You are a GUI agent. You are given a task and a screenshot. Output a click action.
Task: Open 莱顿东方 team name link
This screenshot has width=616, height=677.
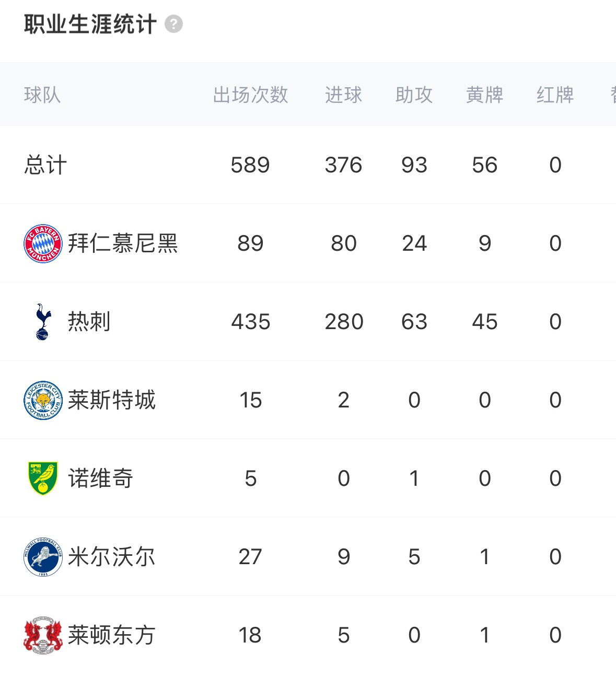click(112, 635)
